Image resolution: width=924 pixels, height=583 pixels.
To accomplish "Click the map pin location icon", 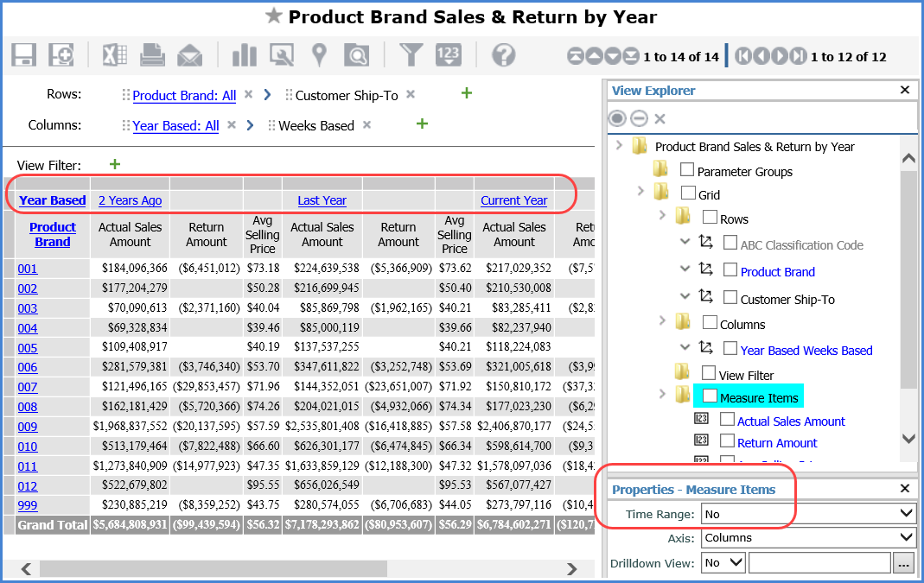I will pos(319,55).
